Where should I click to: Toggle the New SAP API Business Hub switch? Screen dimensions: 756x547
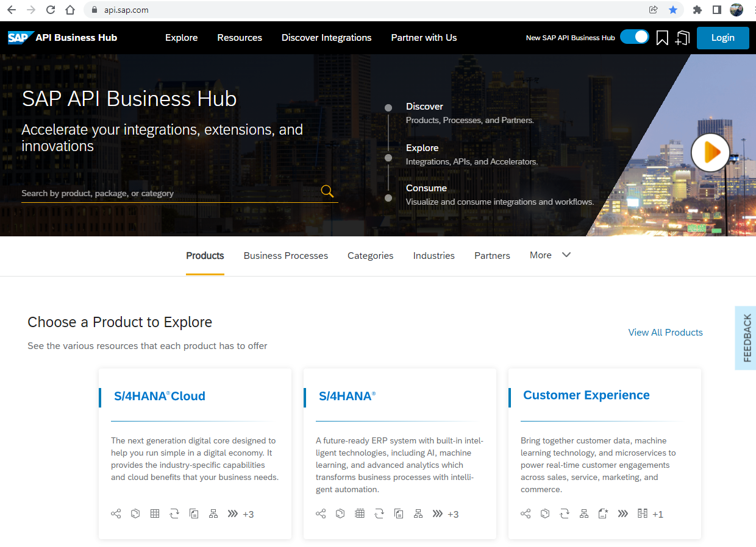tap(635, 37)
